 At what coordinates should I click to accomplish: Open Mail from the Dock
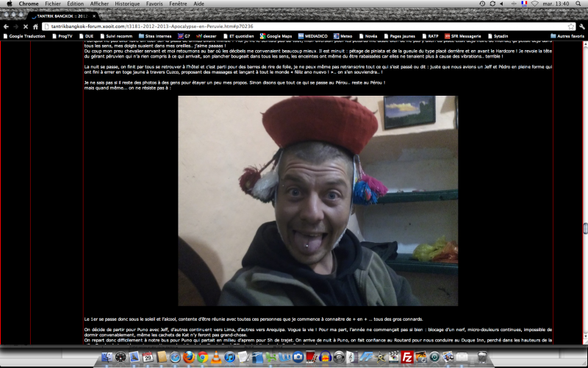point(134,357)
